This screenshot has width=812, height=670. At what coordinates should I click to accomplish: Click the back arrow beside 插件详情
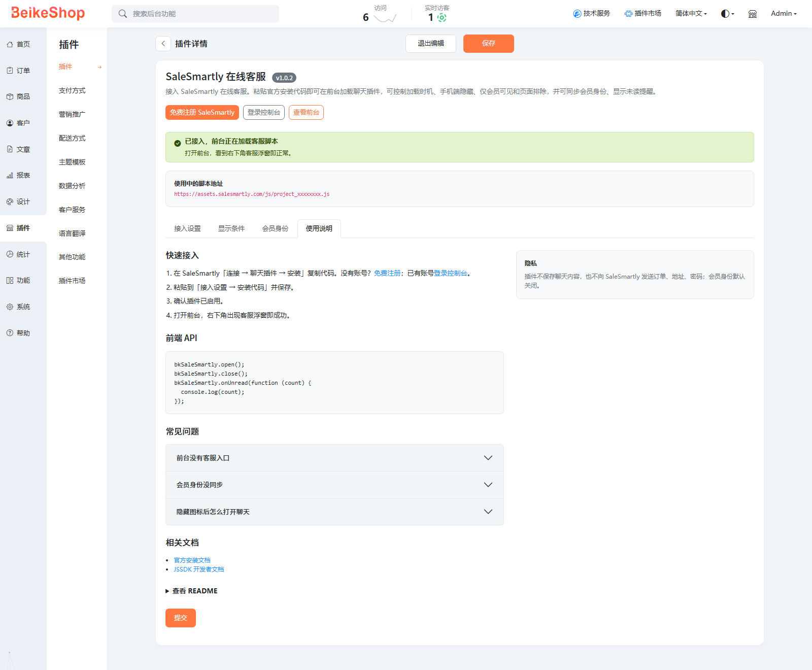click(x=163, y=44)
